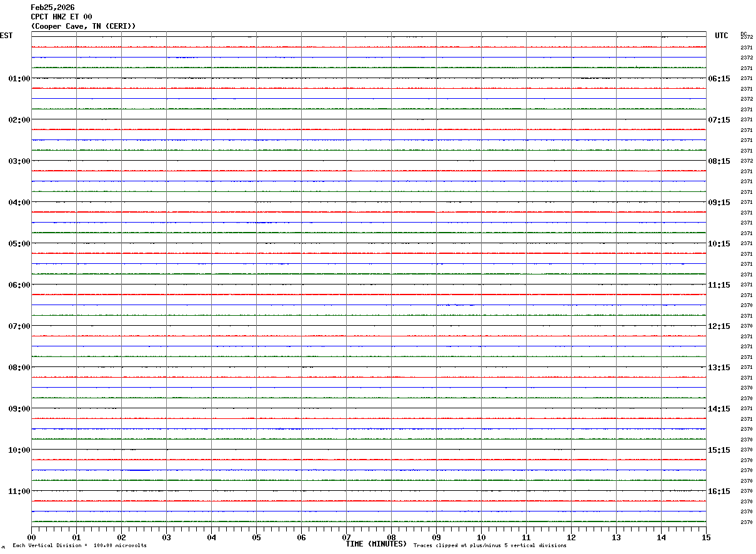Select the 02:00 EST row label

pyautogui.click(x=19, y=120)
